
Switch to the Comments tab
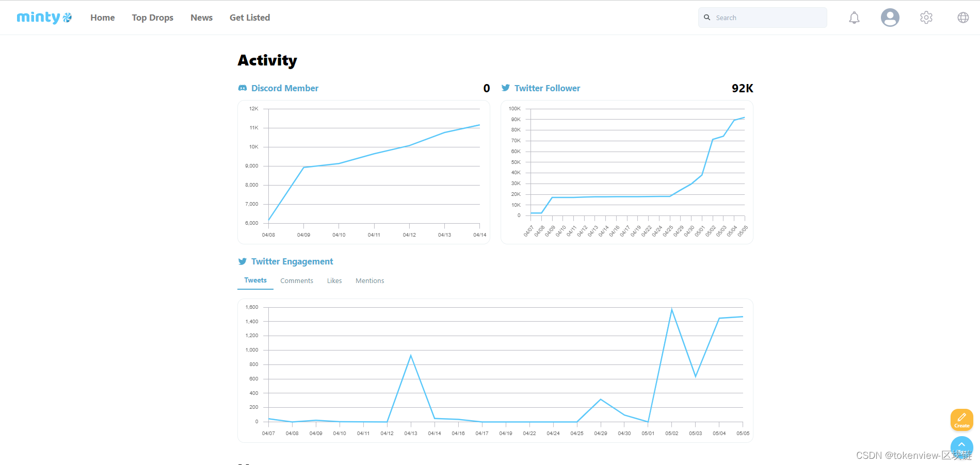297,281
